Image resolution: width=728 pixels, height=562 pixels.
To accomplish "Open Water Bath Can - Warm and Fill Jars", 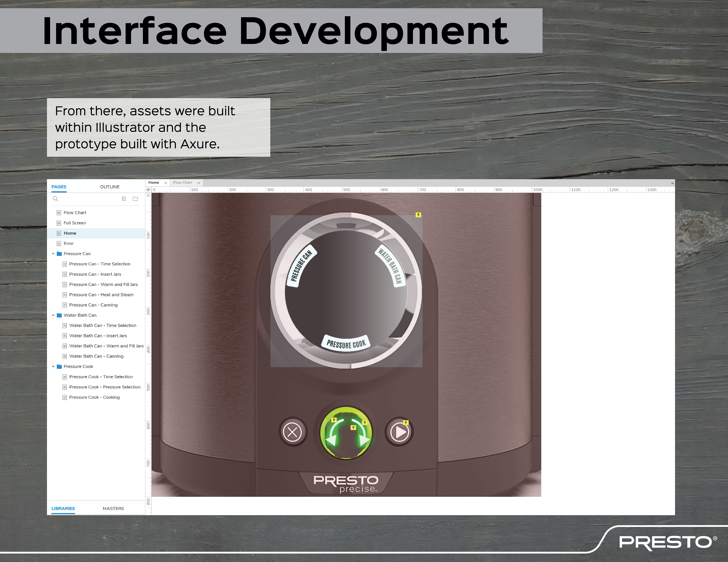I will pyautogui.click(x=106, y=346).
